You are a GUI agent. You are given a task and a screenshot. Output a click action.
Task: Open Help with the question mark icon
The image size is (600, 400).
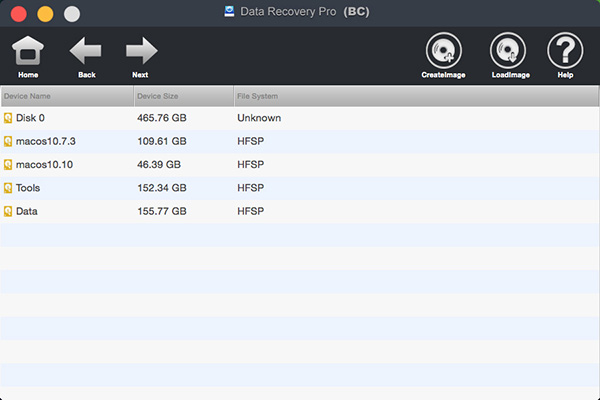click(x=565, y=52)
